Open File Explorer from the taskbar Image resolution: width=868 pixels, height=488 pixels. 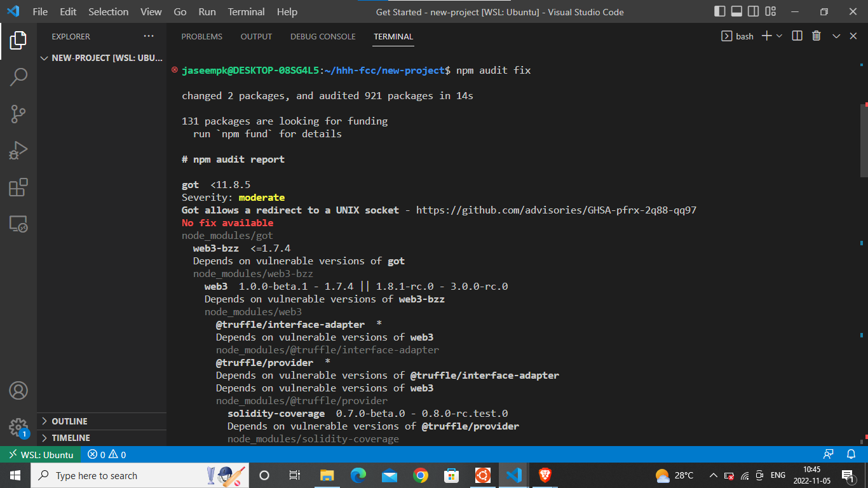pos(327,475)
